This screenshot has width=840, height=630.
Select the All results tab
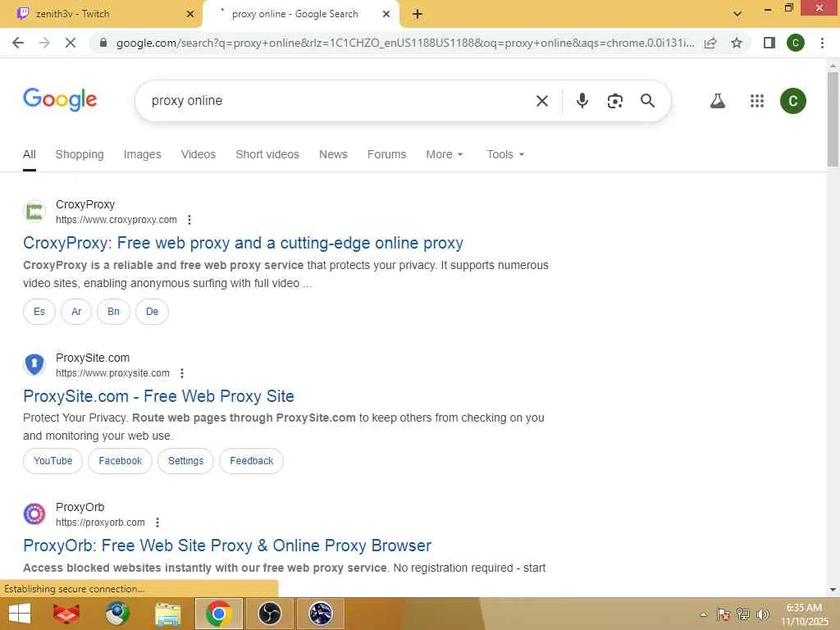click(30, 154)
